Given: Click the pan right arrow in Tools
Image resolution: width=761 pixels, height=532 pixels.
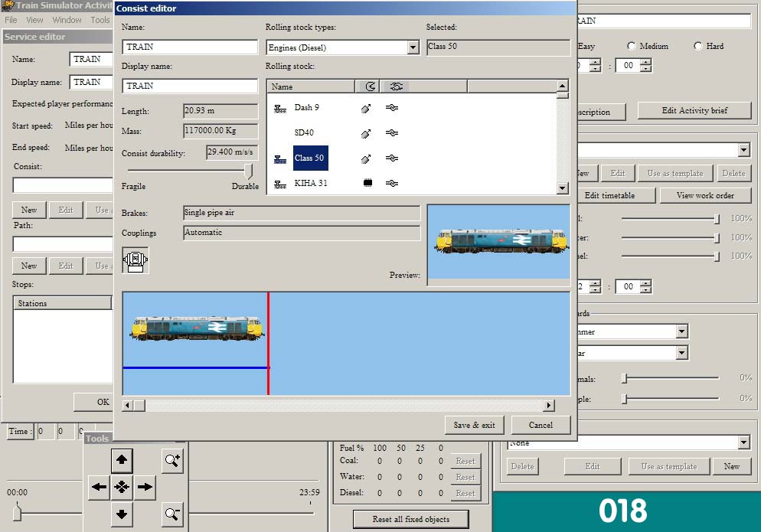Looking at the screenshot, I should [145, 487].
